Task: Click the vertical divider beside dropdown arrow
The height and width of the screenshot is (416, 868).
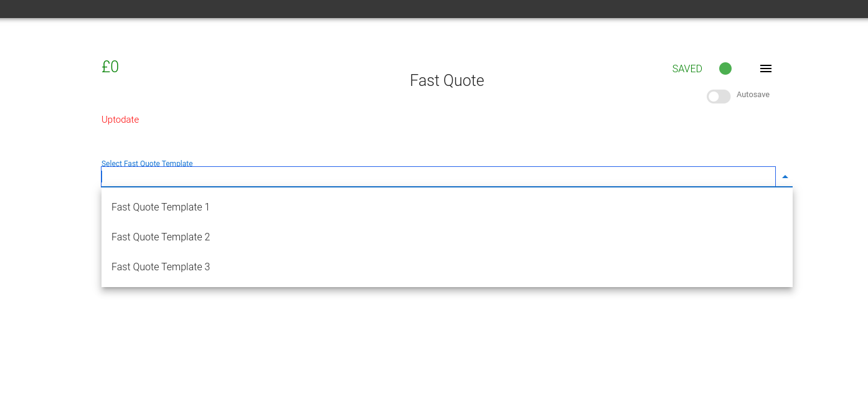Action: click(776, 177)
